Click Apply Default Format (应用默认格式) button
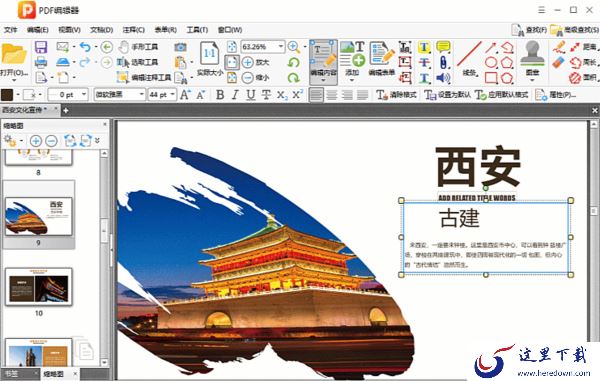The width and height of the screenshot is (600, 381). pyautogui.click(x=501, y=94)
